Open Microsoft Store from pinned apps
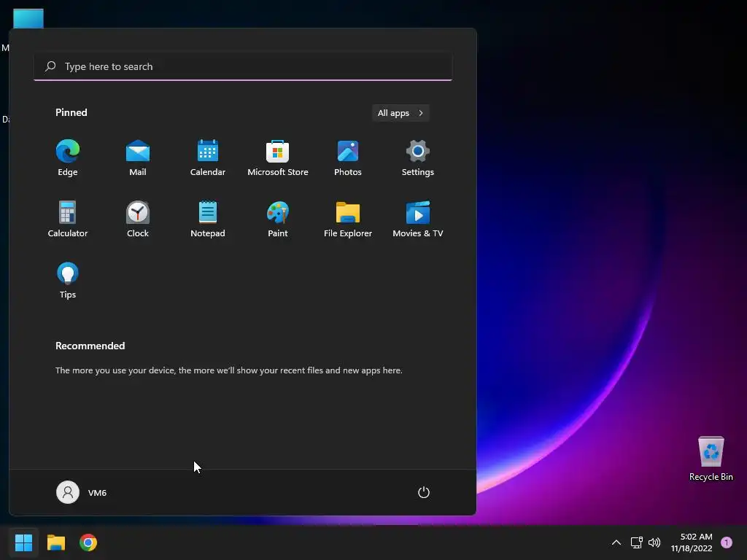 pyautogui.click(x=278, y=157)
